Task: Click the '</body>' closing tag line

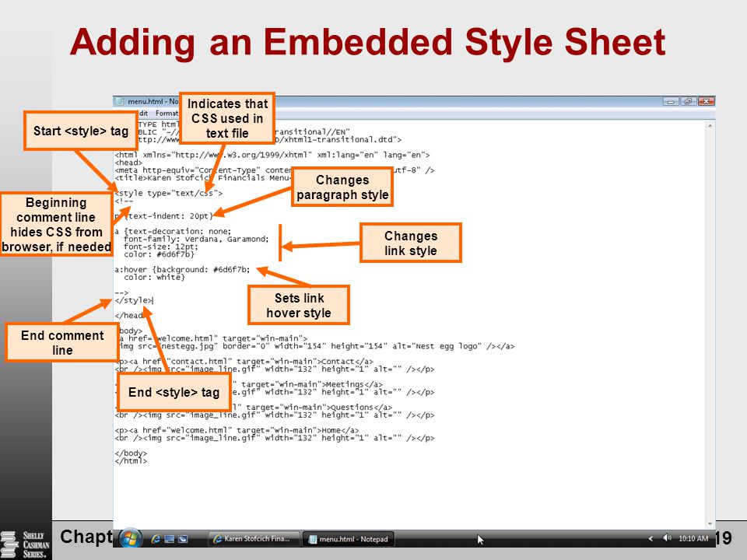Action: click(x=131, y=453)
